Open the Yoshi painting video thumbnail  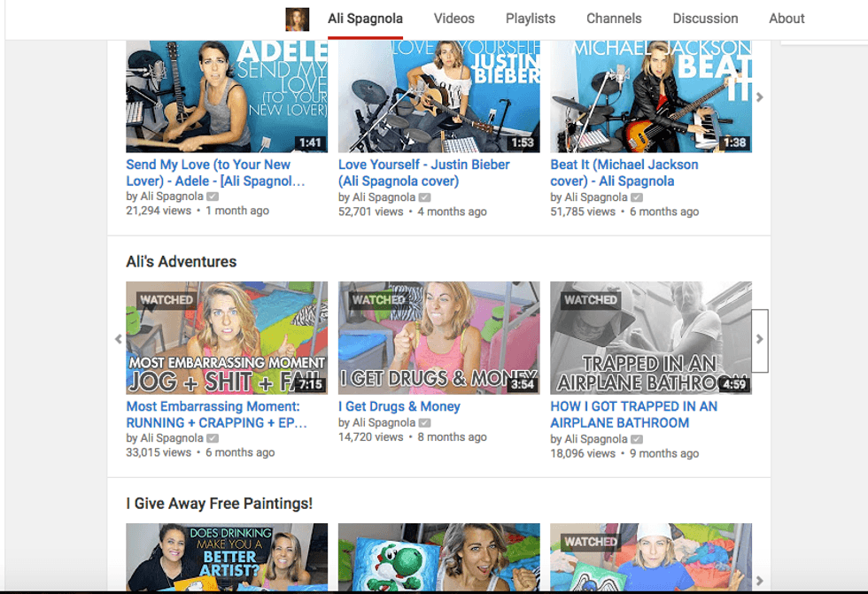click(438, 557)
